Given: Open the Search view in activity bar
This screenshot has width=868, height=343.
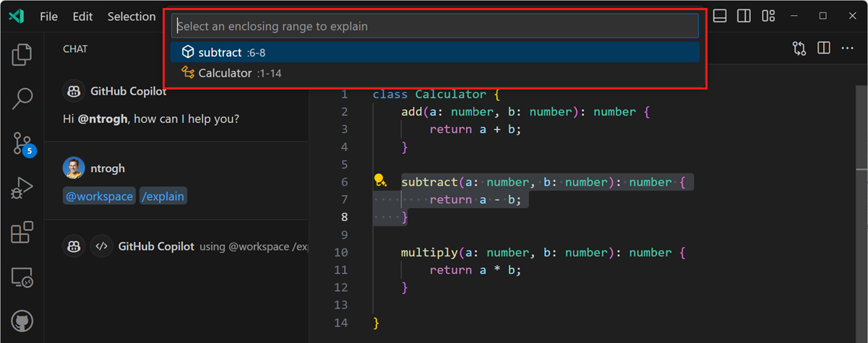Looking at the screenshot, I should point(22,98).
